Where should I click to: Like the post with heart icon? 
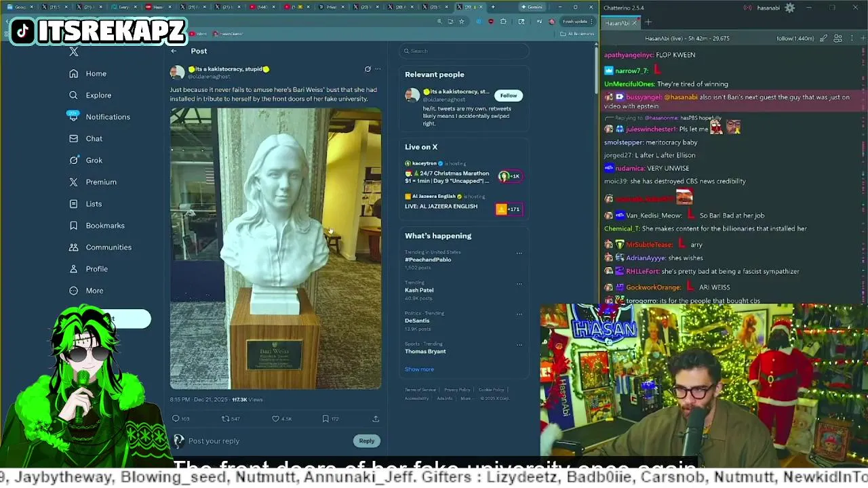coord(275,418)
